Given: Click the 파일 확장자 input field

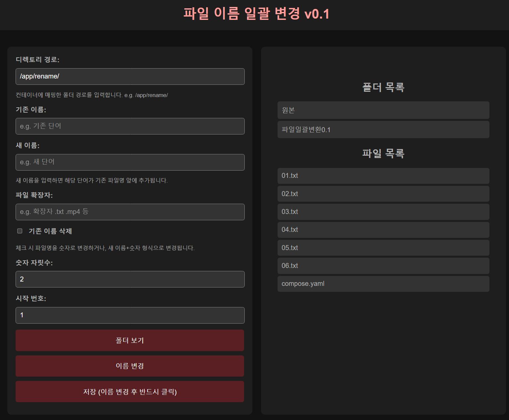Looking at the screenshot, I should 130,212.
